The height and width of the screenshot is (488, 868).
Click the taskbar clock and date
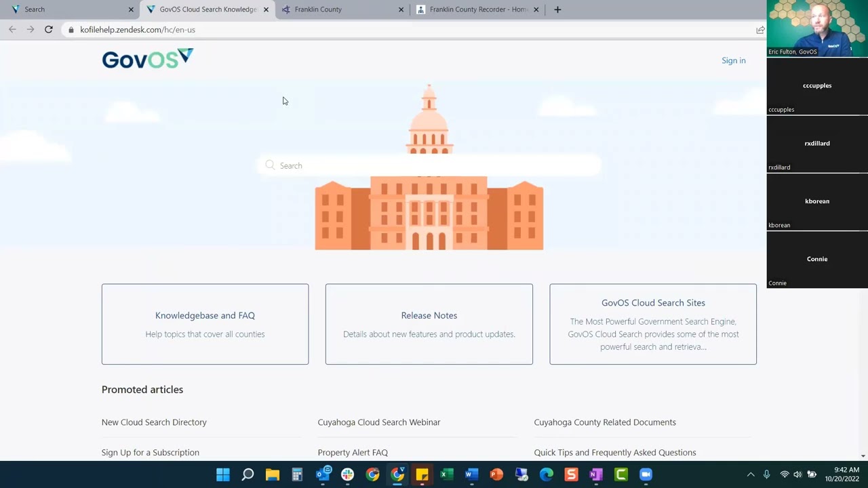pyautogui.click(x=842, y=474)
